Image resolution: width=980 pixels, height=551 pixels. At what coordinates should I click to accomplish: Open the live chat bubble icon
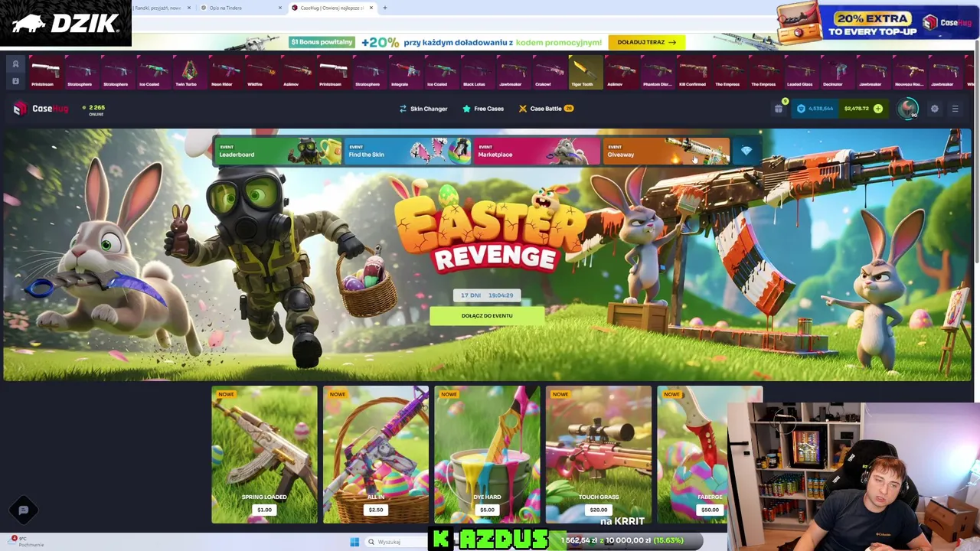(x=23, y=510)
